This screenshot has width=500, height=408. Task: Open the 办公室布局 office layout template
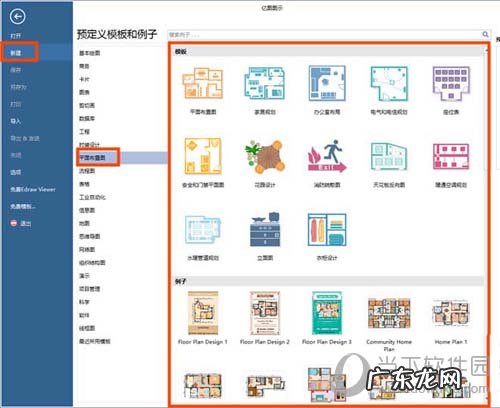coord(327,83)
